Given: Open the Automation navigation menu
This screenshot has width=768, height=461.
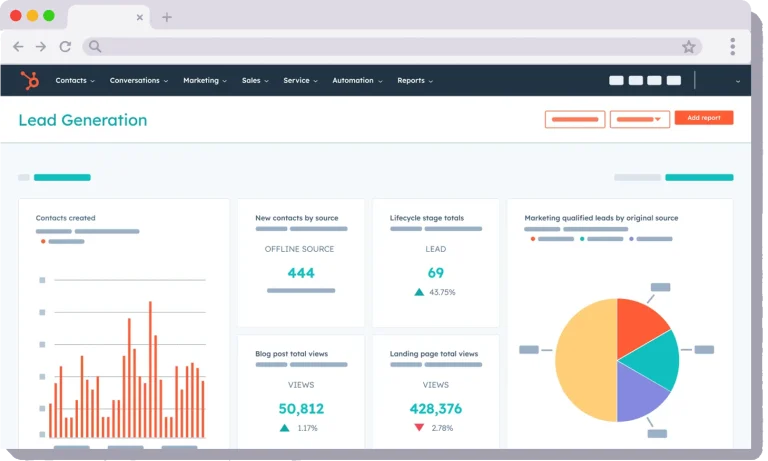Looking at the screenshot, I should click(x=357, y=80).
